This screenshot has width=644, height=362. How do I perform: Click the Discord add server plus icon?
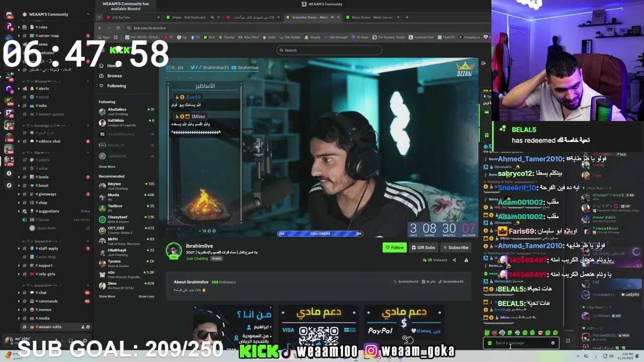[x=9, y=173]
